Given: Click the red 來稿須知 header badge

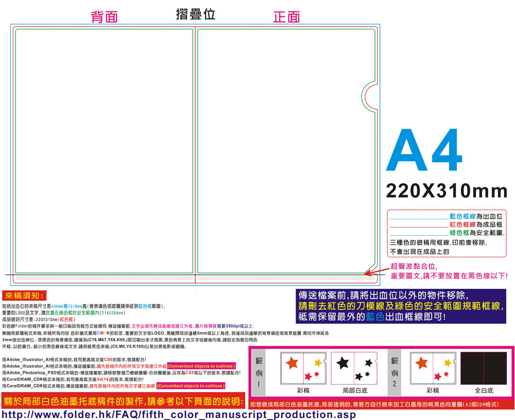Looking at the screenshot, I should click(x=24, y=295).
